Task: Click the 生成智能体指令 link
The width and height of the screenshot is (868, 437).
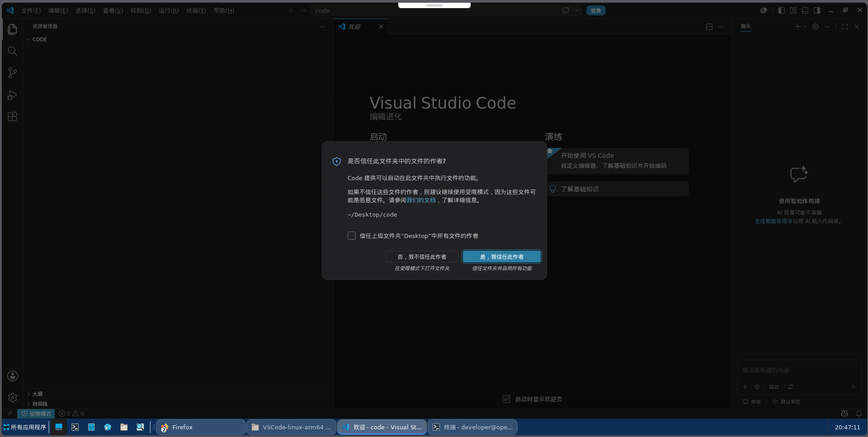Action: click(x=773, y=221)
